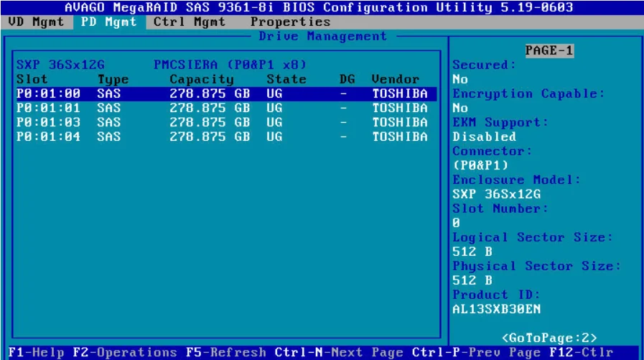Click the Connector value (P0&P1)
644x360 pixels.
(x=480, y=165)
